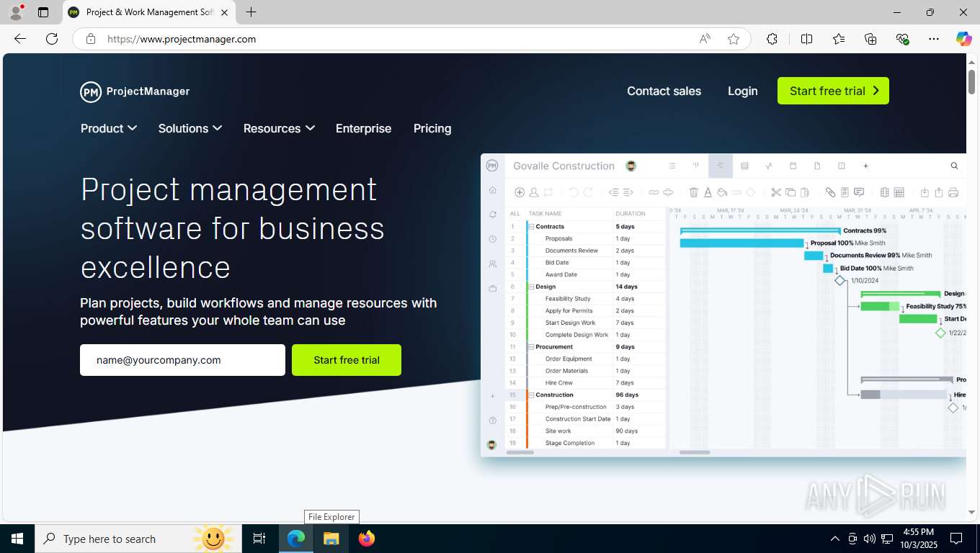Open the Product dropdown menu
Viewport: 980px width, 553px height.
click(x=109, y=128)
